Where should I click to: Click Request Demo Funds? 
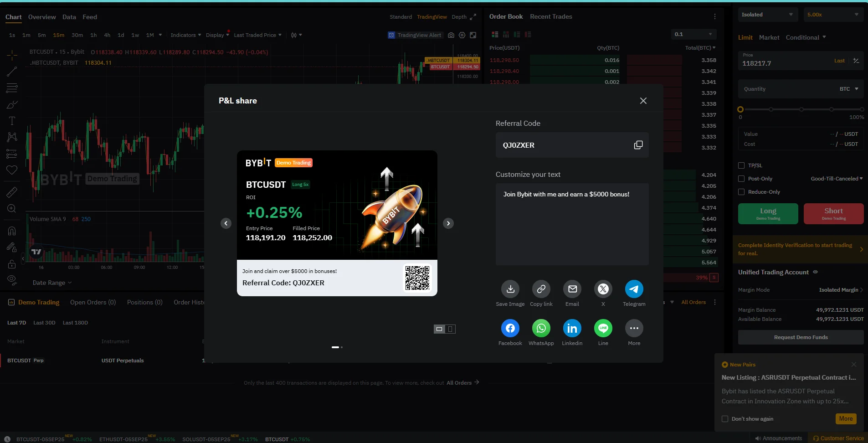pyautogui.click(x=801, y=337)
